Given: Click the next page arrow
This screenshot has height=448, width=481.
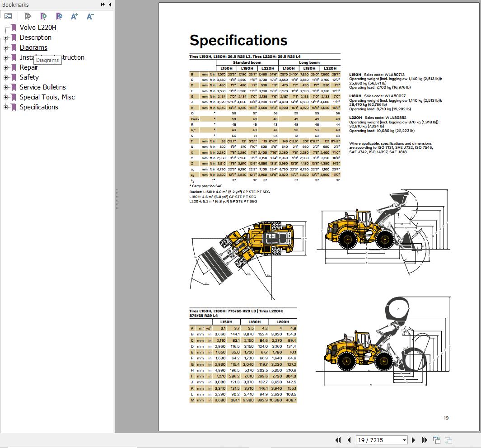Looking at the screenshot, I should point(414,439).
